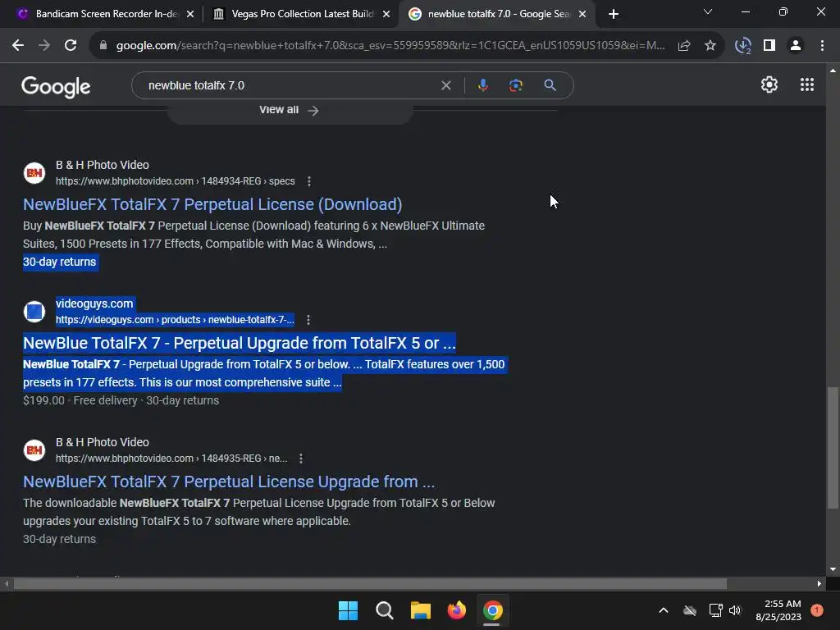This screenshot has width=840, height=630.
Task: Click scrollbar up arrow
Action: (x=833, y=71)
